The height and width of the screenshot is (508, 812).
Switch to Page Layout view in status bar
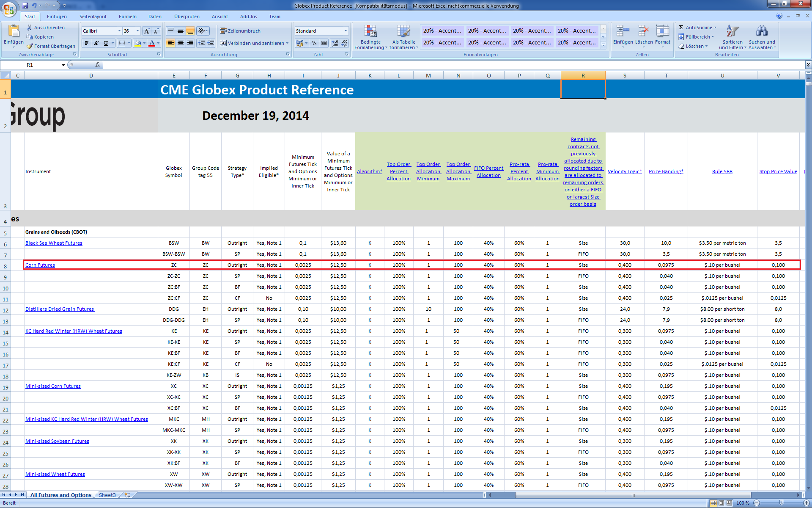tap(721, 503)
